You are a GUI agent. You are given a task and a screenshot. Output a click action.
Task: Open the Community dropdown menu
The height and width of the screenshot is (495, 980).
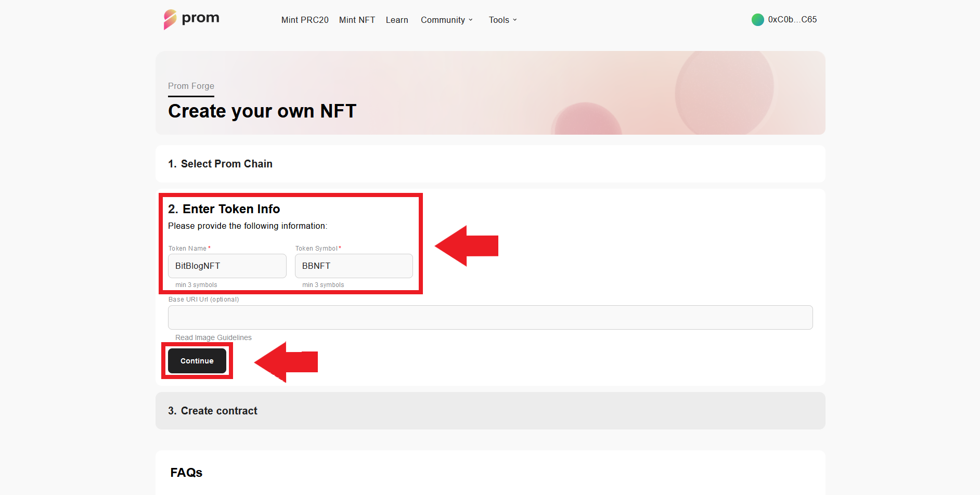[443, 20]
